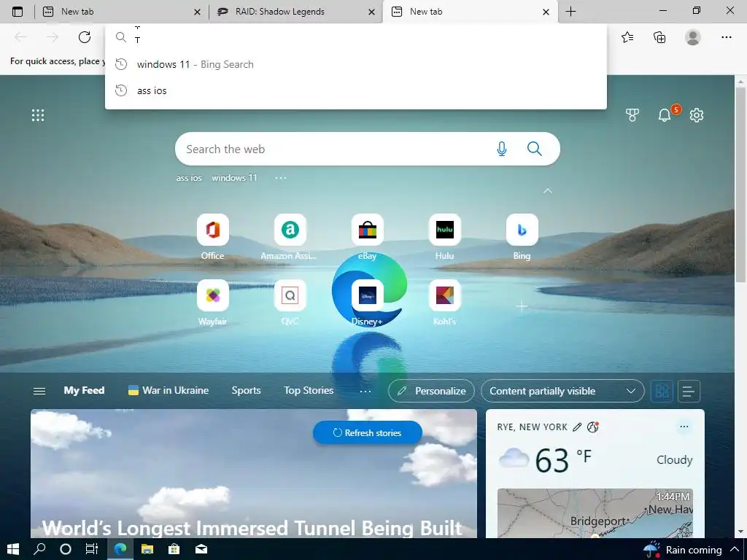Image resolution: width=747 pixels, height=560 pixels.
Task: Click the forward navigation arrow
Action: [x=53, y=37]
